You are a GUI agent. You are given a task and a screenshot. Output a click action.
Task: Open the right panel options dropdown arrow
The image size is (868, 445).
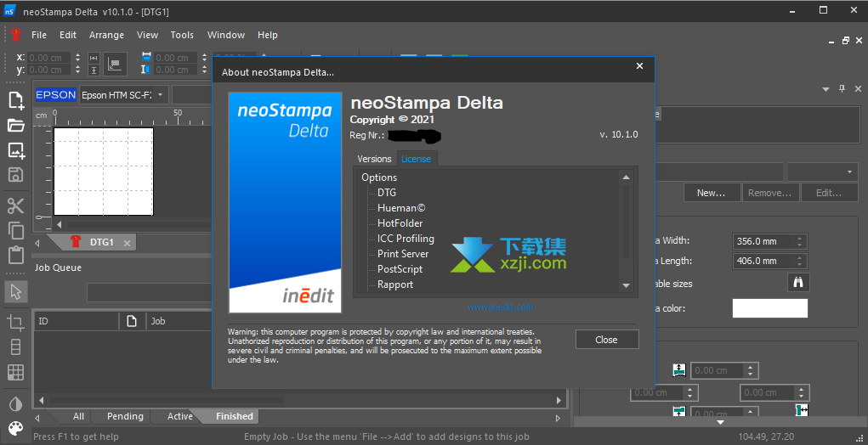[x=825, y=89]
